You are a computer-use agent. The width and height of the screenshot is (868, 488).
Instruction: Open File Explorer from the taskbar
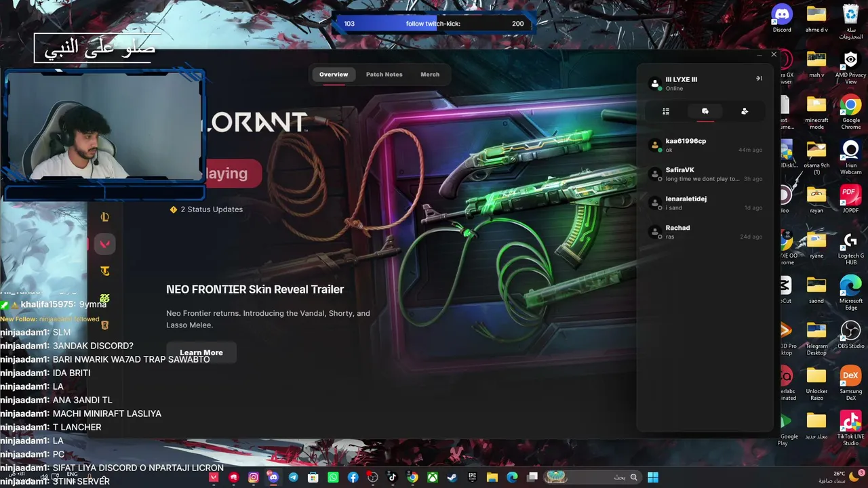pyautogui.click(x=492, y=478)
